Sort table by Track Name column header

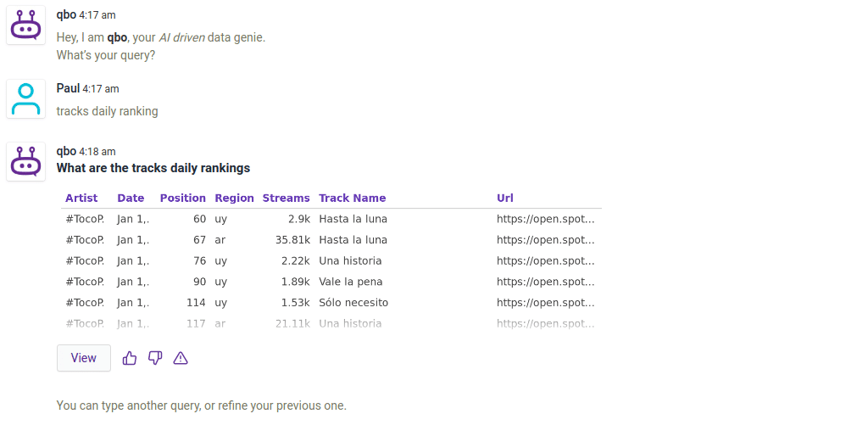click(352, 198)
